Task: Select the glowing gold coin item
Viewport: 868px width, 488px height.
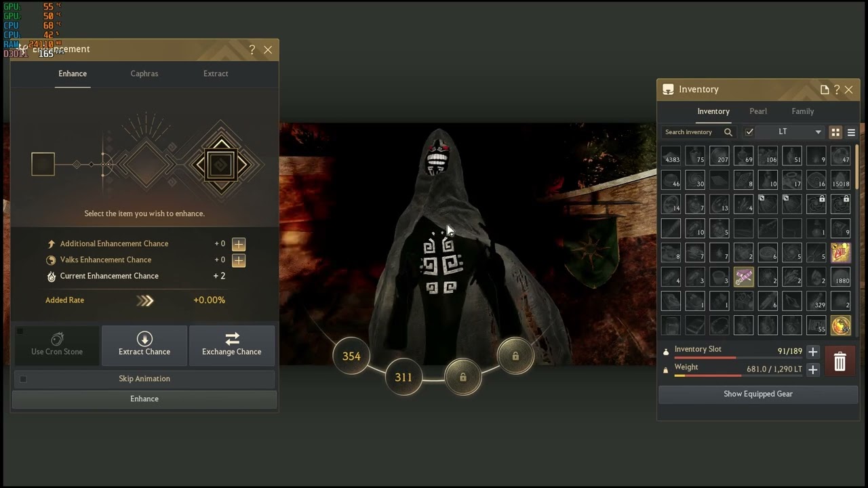Action: click(841, 325)
